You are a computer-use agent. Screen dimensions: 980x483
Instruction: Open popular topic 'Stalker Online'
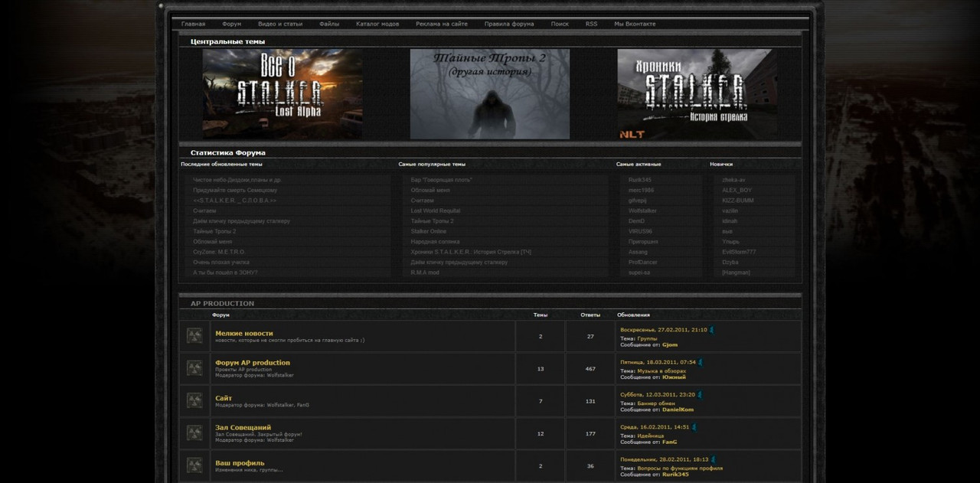(428, 231)
